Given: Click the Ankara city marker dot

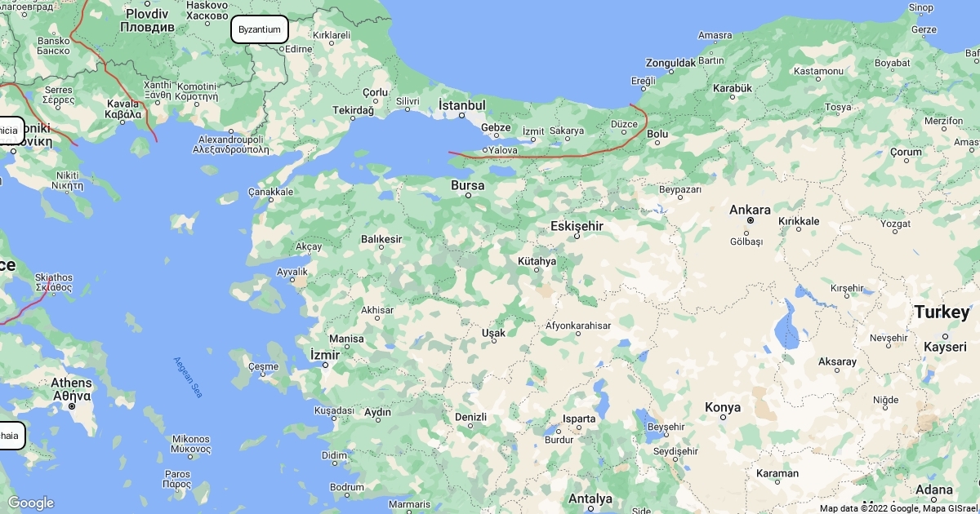Looking at the screenshot, I should point(750,220).
